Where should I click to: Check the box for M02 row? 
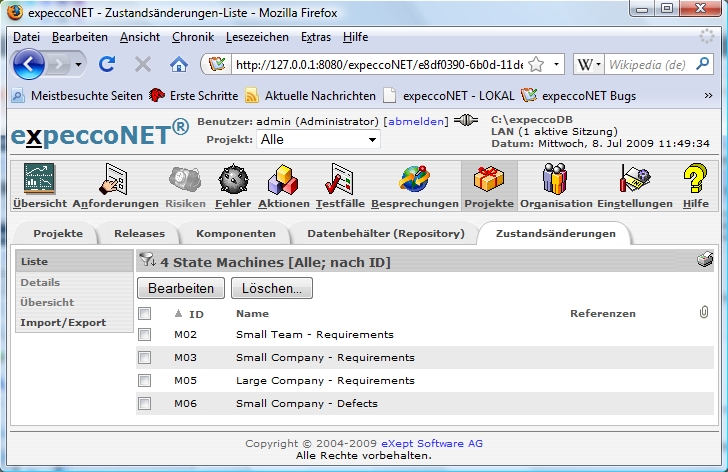coord(145,335)
